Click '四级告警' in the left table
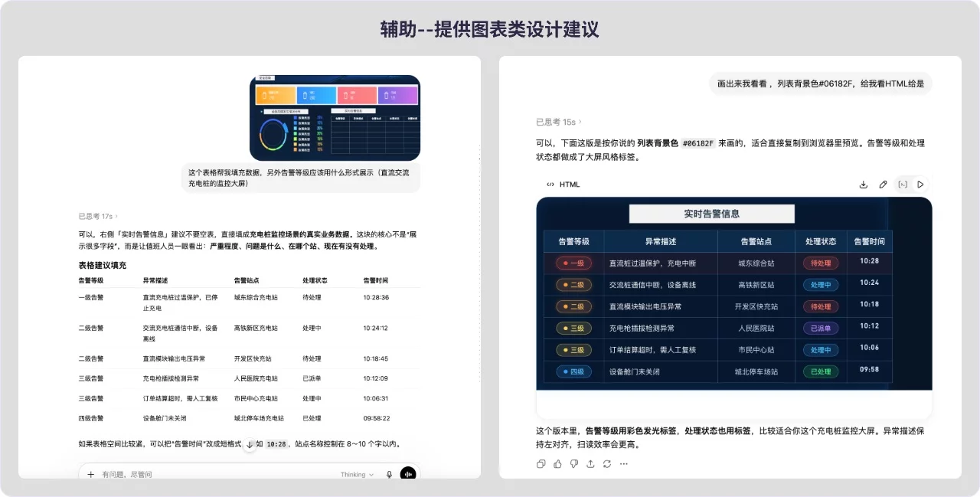This screenshot has width=980, height=497. tap(90, 418)
